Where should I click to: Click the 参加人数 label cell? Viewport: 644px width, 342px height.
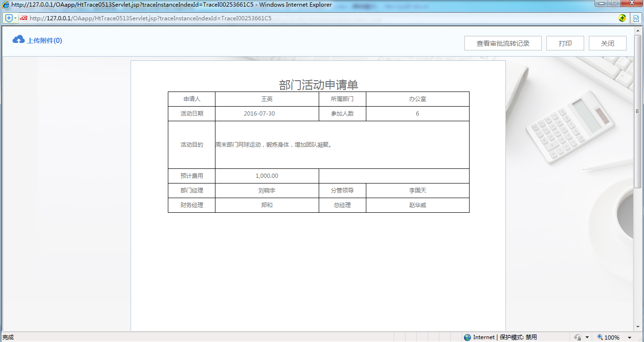click(342, 114)
